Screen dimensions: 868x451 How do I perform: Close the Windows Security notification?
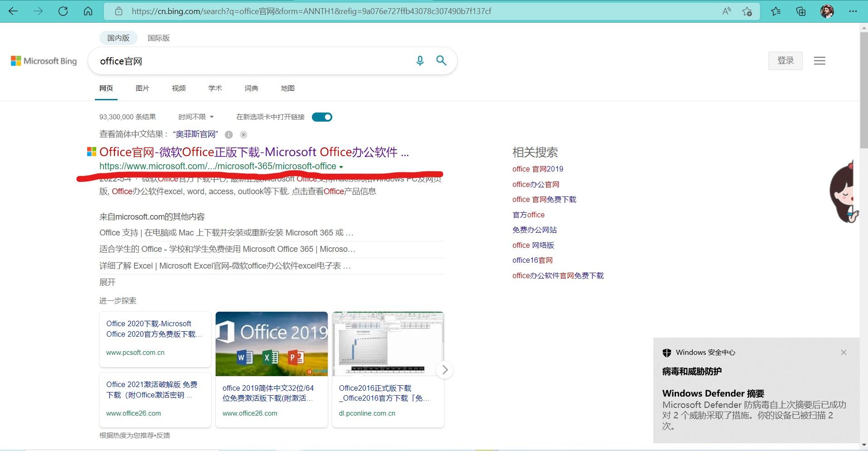[x=843, y=353]
